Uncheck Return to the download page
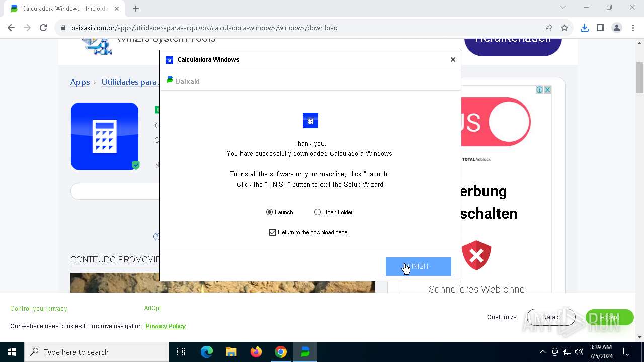The width and height of the screenshot is (644, 362). tap(308, 232)
